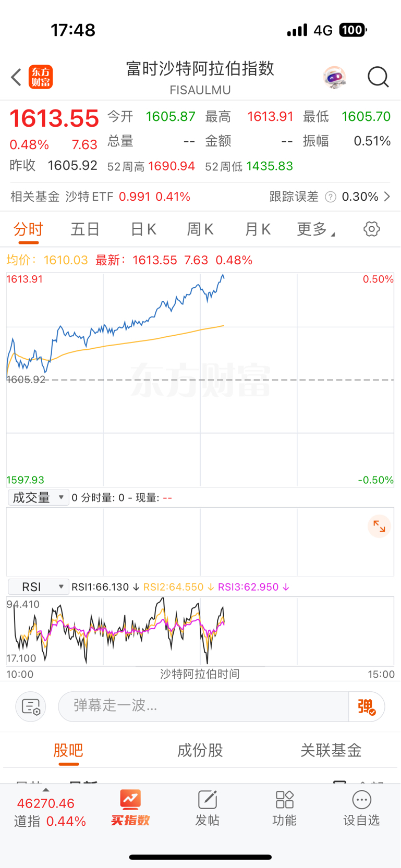This screenshot has height=868, width=401.
Task: Add index via 设自选 button
Action: click(361, 808)
